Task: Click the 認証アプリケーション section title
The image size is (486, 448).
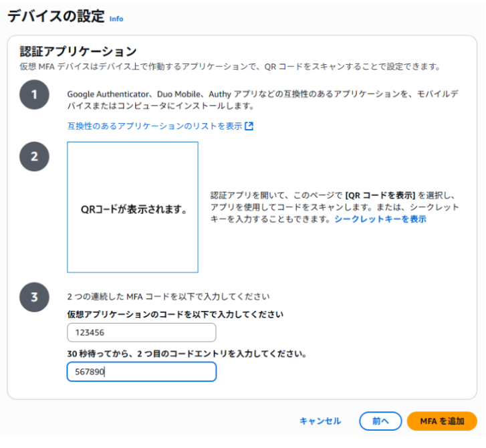Action: pyautogui.click(x=78, y=51)
